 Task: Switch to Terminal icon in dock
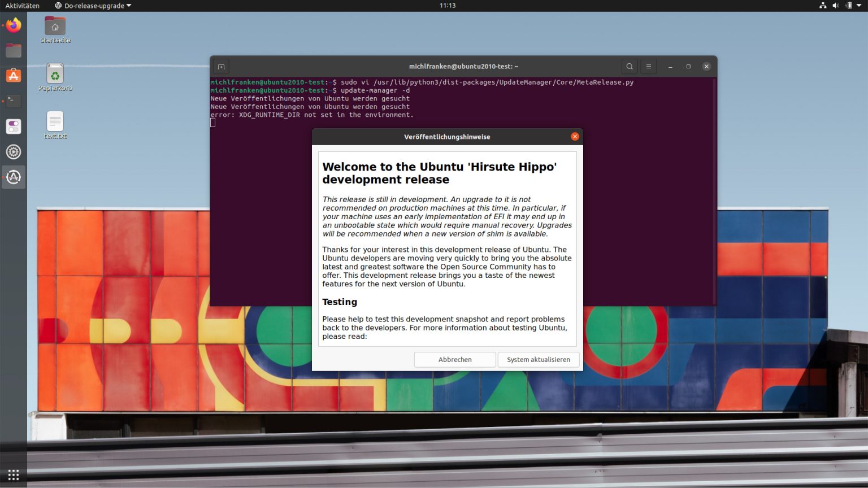[x=14, y=101]
